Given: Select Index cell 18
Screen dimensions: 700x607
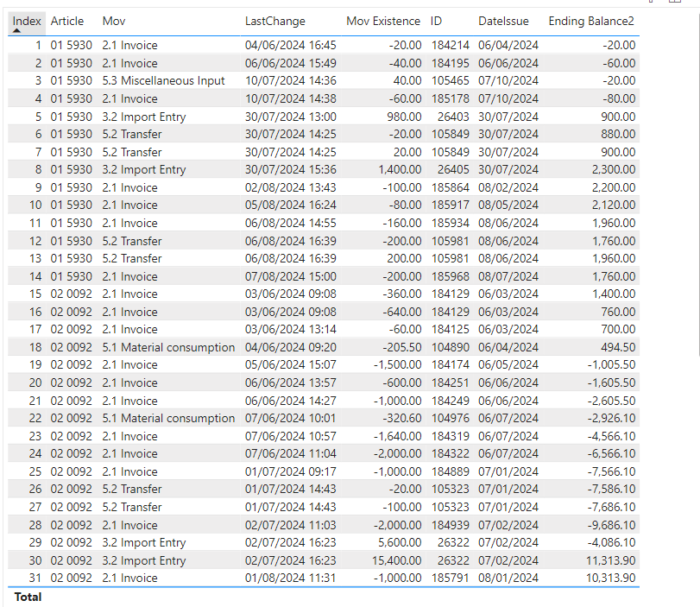Looking at the screenshot, I should pyautogui.click(x=35, y=347).
